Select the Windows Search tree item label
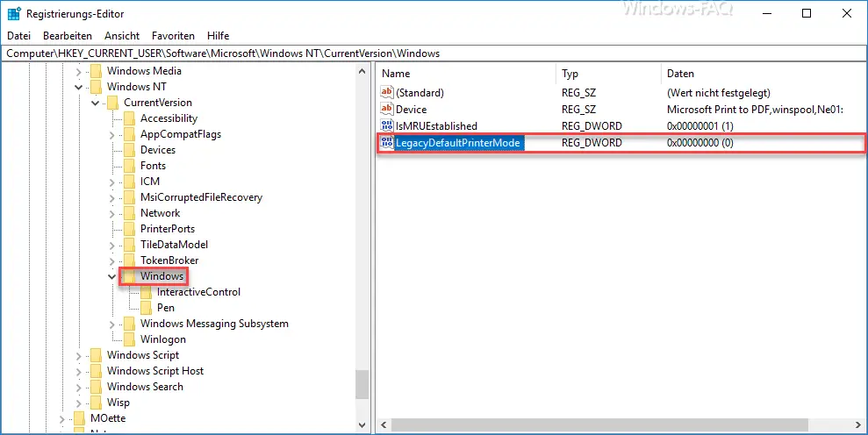This screenshot has height=435, width=868. click(x=145, y=387)
